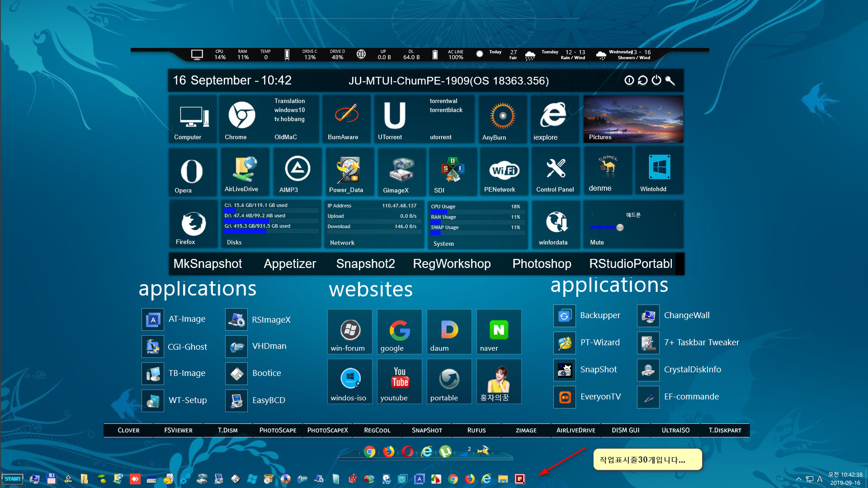The height and width of the screenshot is (488, 868).
Task: Open AirLiveDrive tile
Action: (245, 172)
